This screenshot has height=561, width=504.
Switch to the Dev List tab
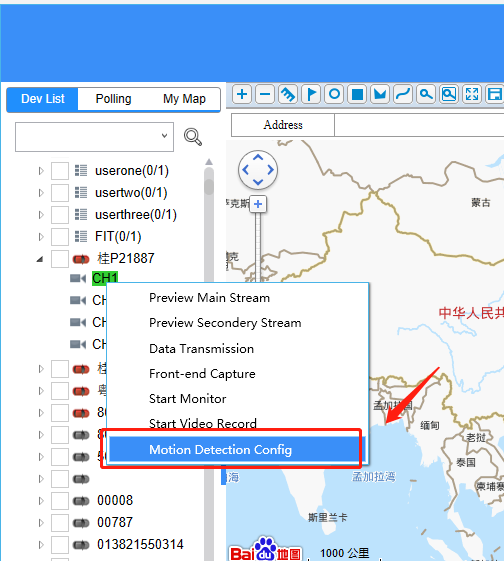(43, 99)
